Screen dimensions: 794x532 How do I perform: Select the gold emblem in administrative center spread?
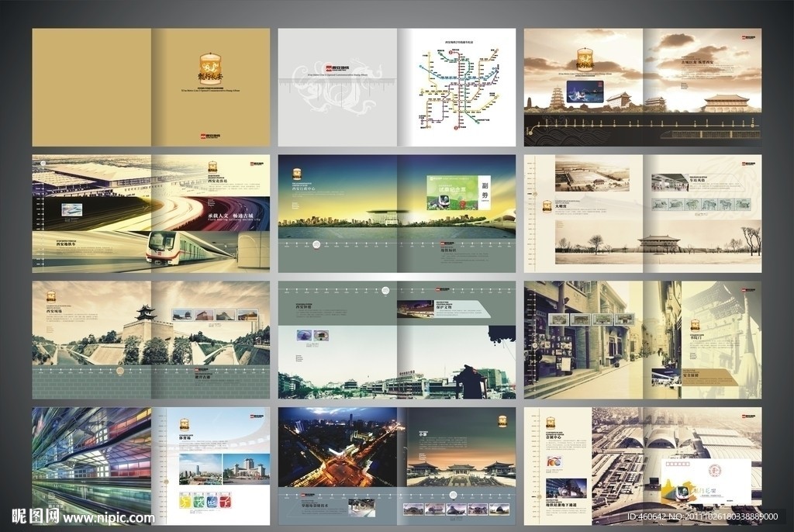click(x=298, y=174)
